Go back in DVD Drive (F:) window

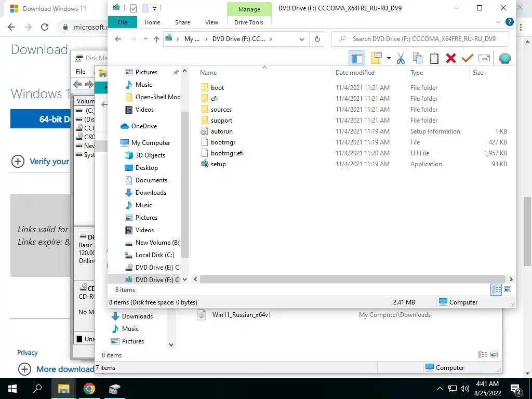[118, 39]
